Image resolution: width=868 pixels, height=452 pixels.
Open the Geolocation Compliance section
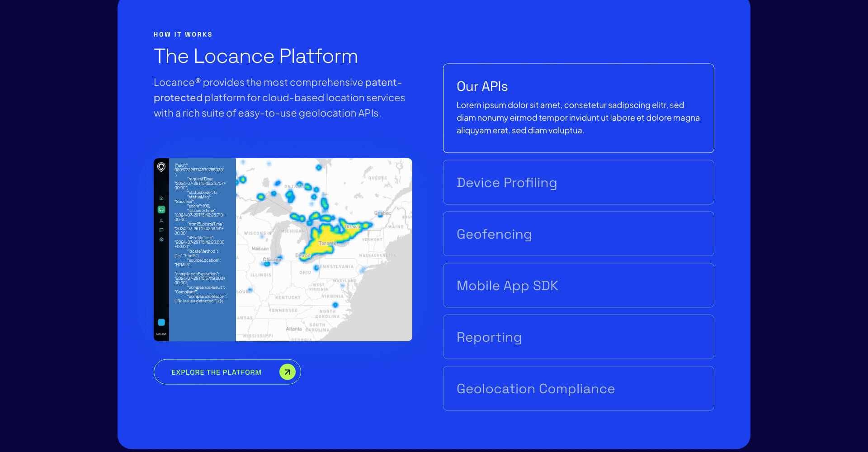pos(578,388)
